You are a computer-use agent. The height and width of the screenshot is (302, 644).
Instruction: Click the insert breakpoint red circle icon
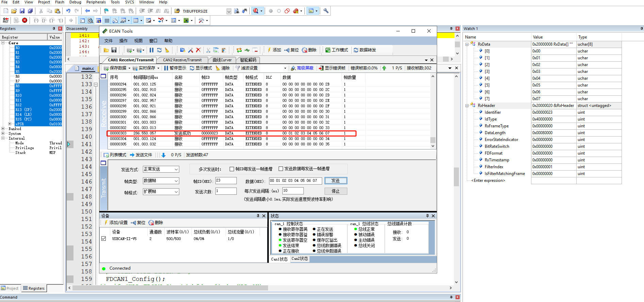(271, 11)
